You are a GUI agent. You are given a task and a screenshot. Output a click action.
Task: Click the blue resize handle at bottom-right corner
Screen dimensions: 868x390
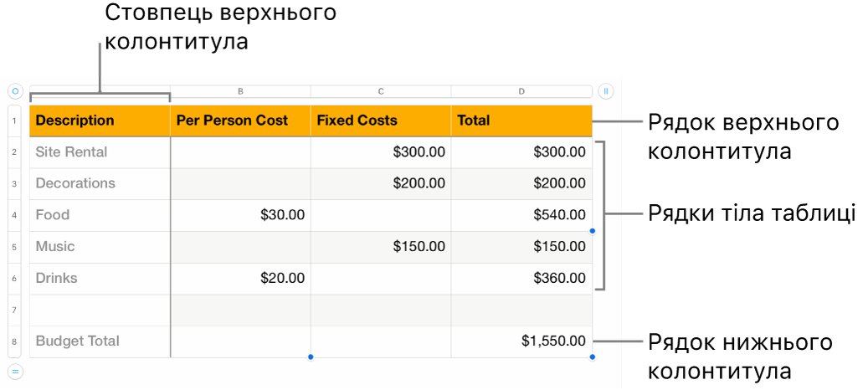click(x=593, y=357)
